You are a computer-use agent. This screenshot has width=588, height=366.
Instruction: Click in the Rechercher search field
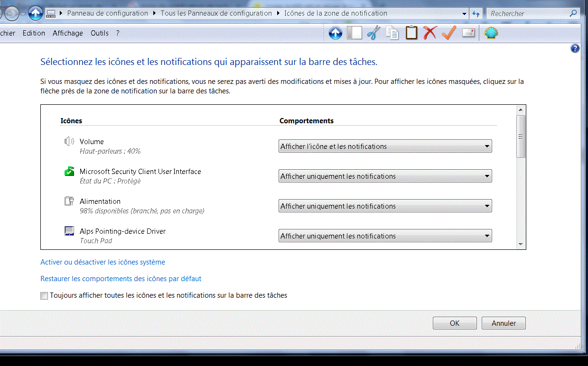pyautogui.click(x=528, y=14)
